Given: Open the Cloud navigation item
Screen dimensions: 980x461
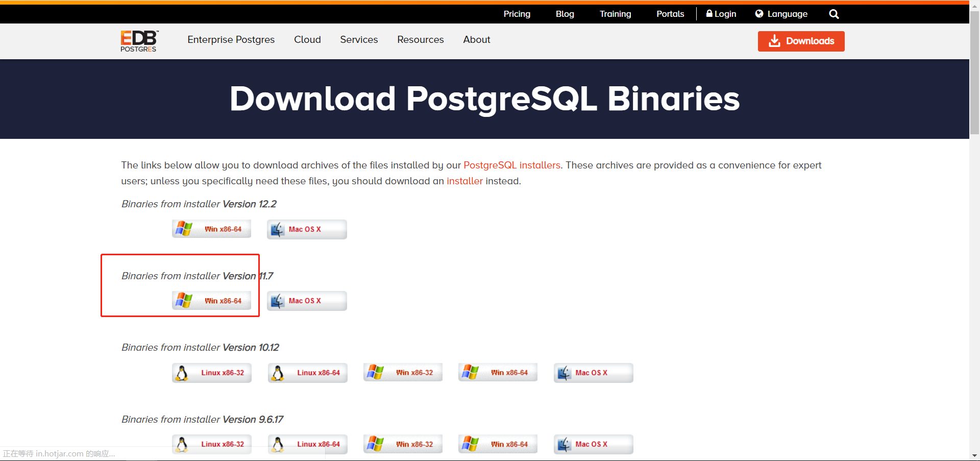Looking at the screenshot, I should tap(307, 39).
